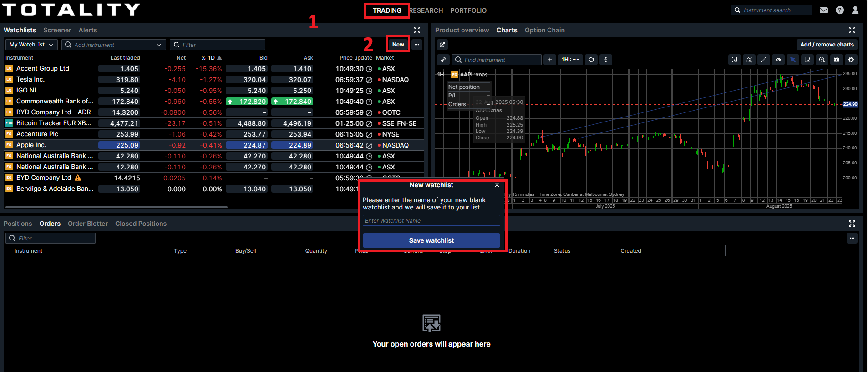Click the warning icon on BYD Company Ltd

click(x=78, y=178)
